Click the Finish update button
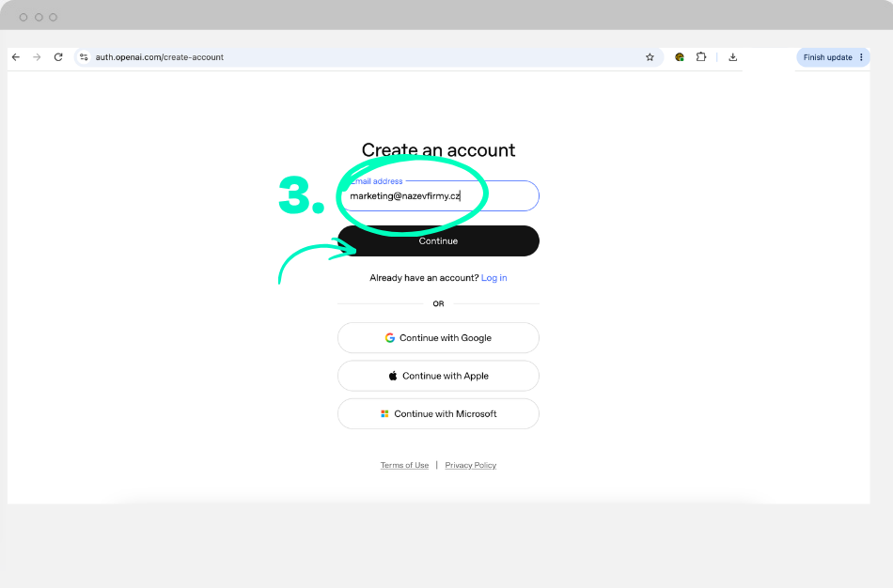893x588 pixels. (x=827, y=57)
